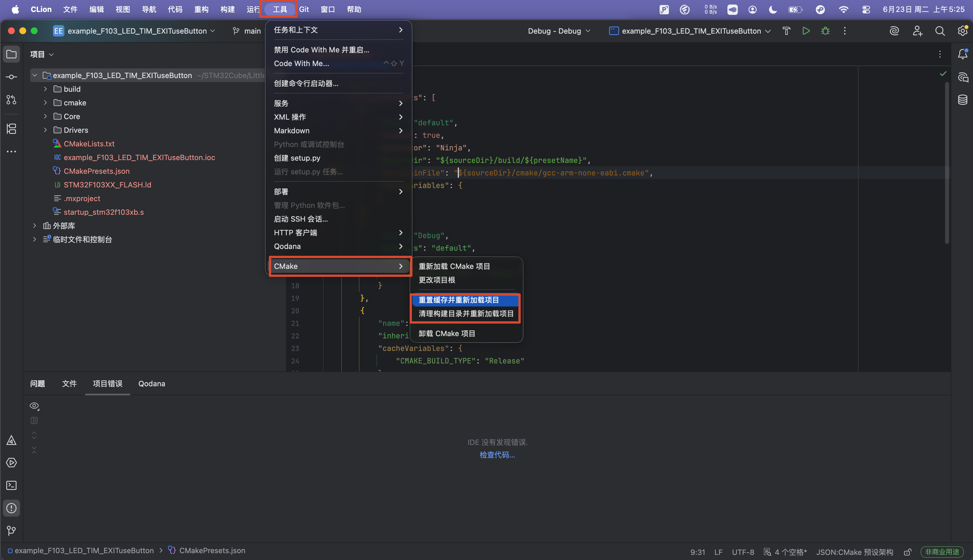This screenshot has width=973, height=560.
Task: Switch to the 问题 tab
Action: [38, 383]
